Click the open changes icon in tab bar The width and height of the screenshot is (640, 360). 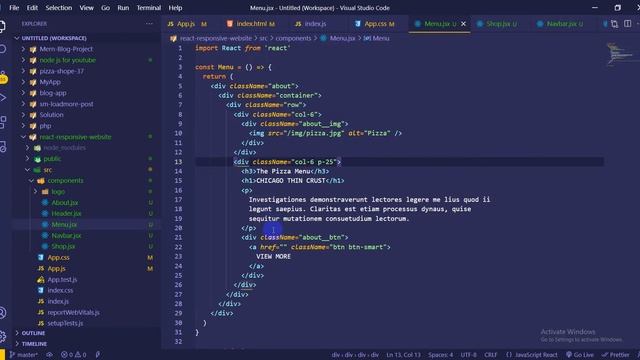pyautogui.click(x=614, y=24)
